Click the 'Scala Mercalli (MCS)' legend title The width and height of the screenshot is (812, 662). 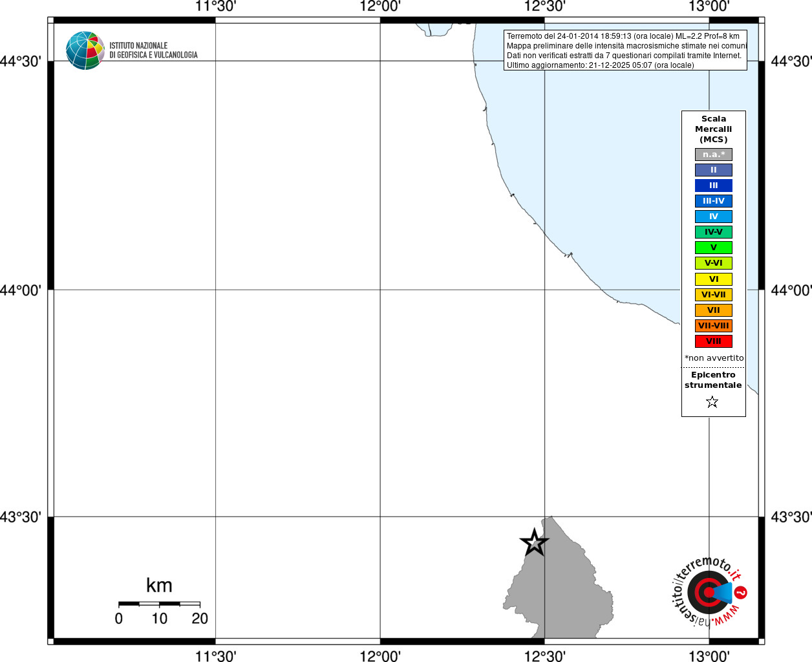(x=714, y=129)
